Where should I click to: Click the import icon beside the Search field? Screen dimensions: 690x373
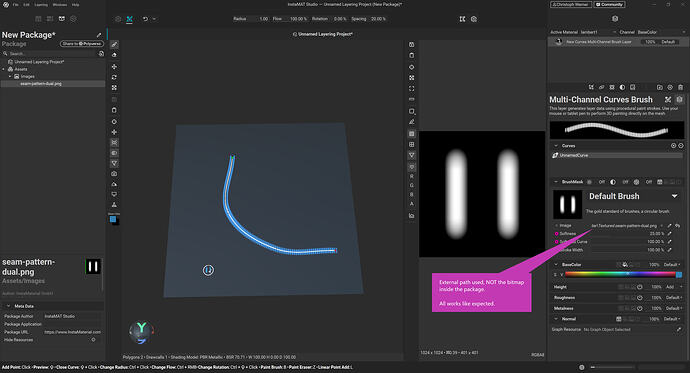click(101, 54)
